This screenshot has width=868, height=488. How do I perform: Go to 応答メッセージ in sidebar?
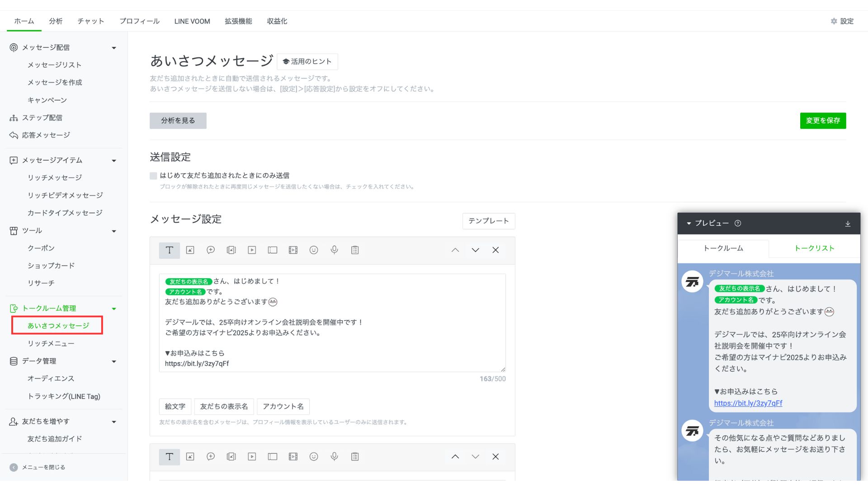pyautogui.click(x=46, y=136)
